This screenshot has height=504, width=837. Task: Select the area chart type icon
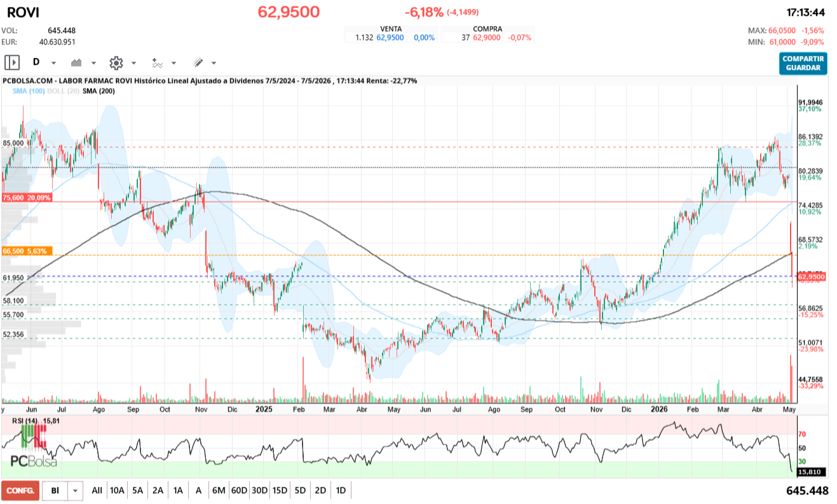point(78,62)
